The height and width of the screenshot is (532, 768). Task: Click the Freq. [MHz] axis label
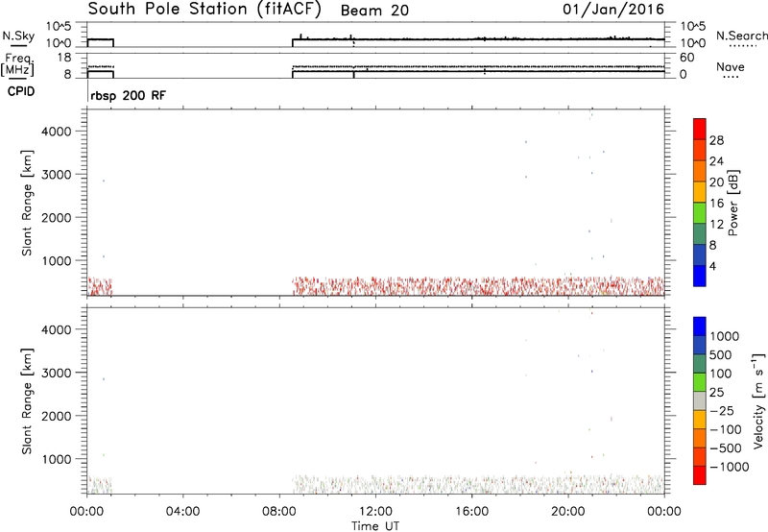point(17,64)
